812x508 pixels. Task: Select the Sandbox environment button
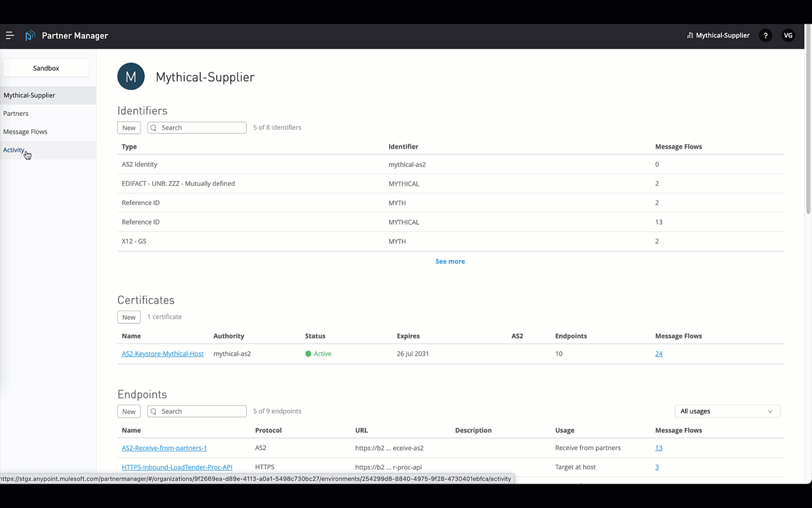tap(46, 68)
